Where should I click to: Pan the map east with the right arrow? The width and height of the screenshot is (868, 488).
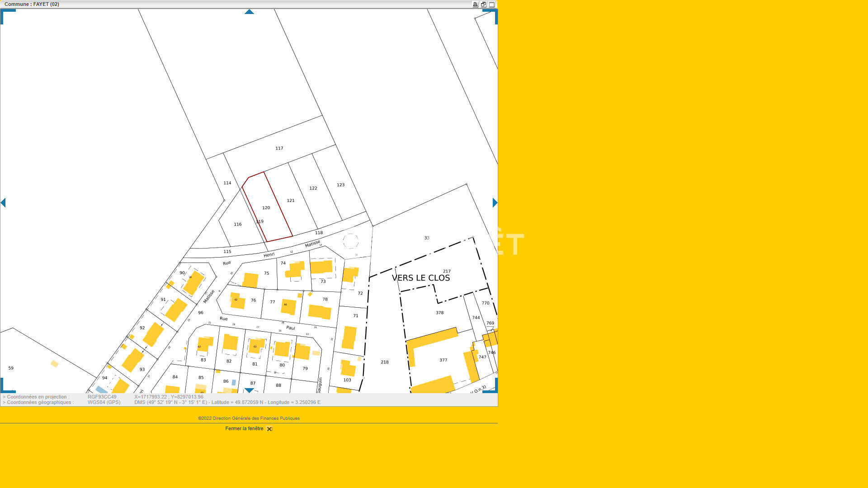coord(495,202)
